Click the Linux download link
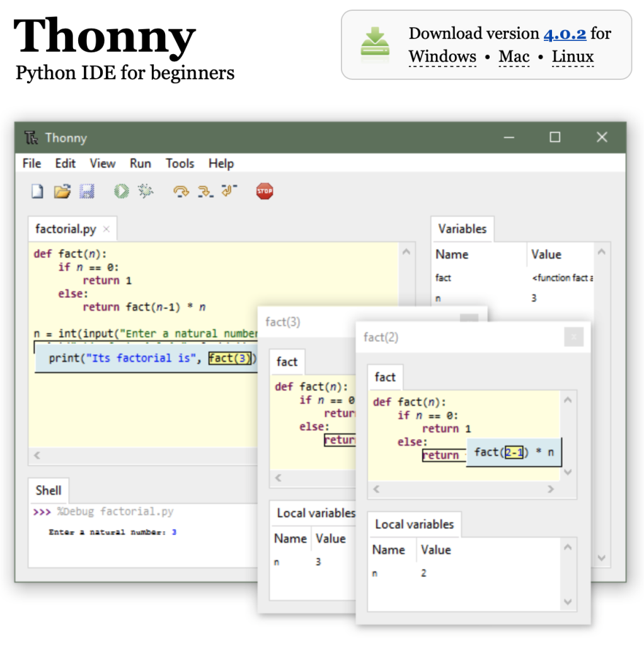The image size is (644, 645). pyautogui.click(x=572, y=56)
